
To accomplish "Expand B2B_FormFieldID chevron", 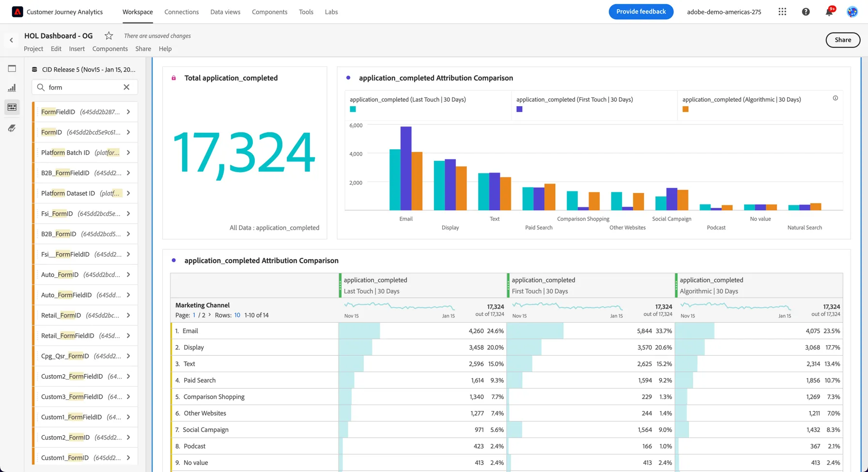I will [x=128, y=173].
